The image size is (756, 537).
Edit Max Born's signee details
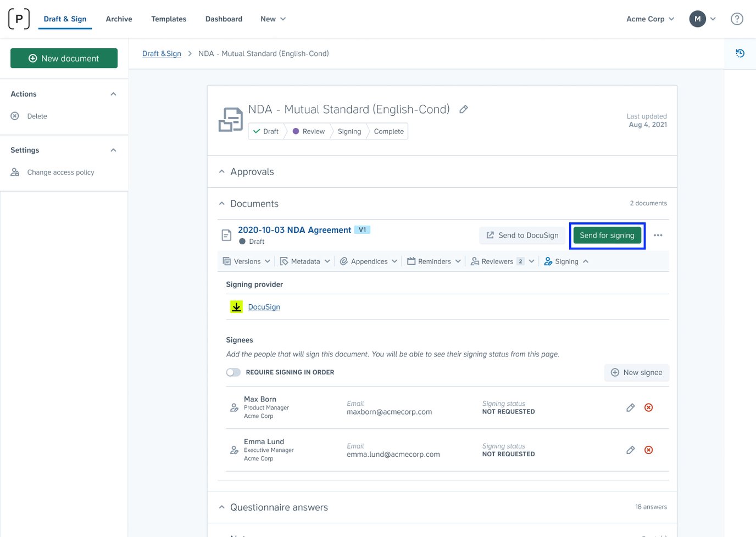[630, 407]
